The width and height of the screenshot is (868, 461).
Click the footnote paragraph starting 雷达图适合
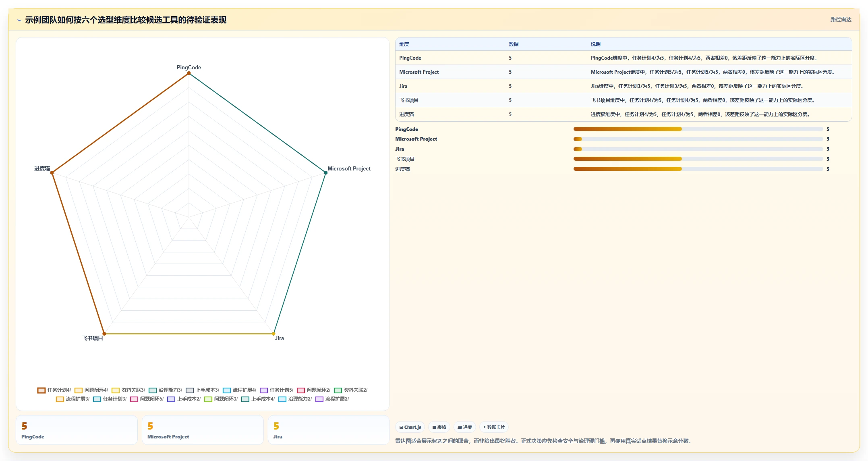click(544, 441)
